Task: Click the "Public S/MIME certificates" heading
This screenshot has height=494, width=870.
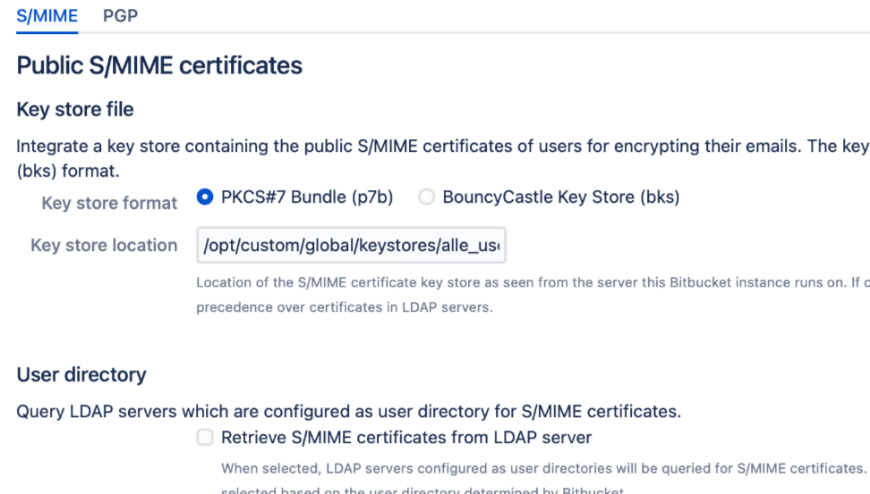Action: (x=159, y=67)
